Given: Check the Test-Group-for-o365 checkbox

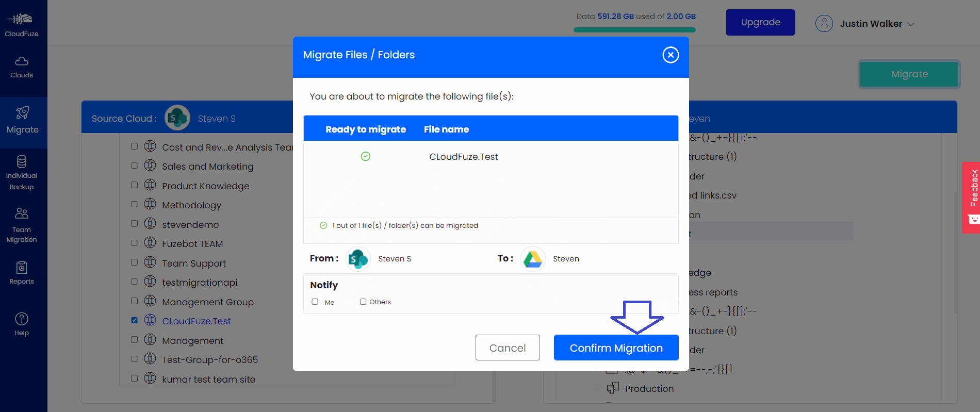Looking at the screenshot, I should click(134, 359).
